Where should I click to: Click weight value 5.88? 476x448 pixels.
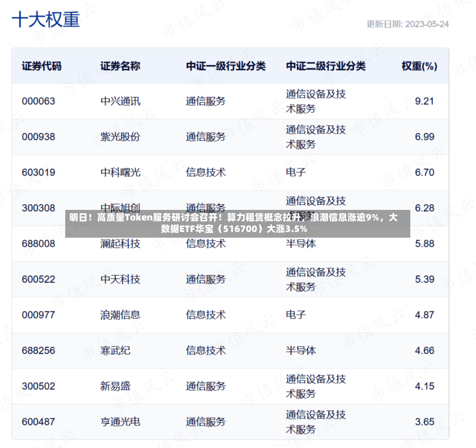point(424,243)
